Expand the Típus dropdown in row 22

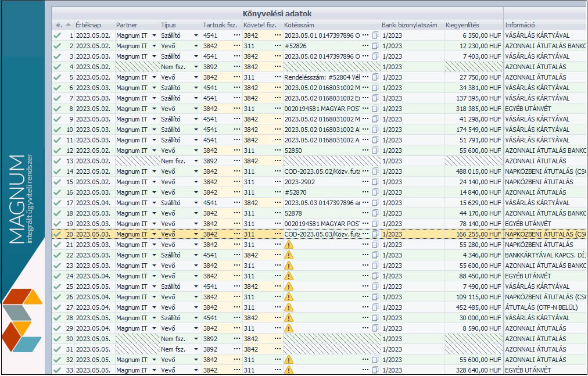(x=197, y=255)
